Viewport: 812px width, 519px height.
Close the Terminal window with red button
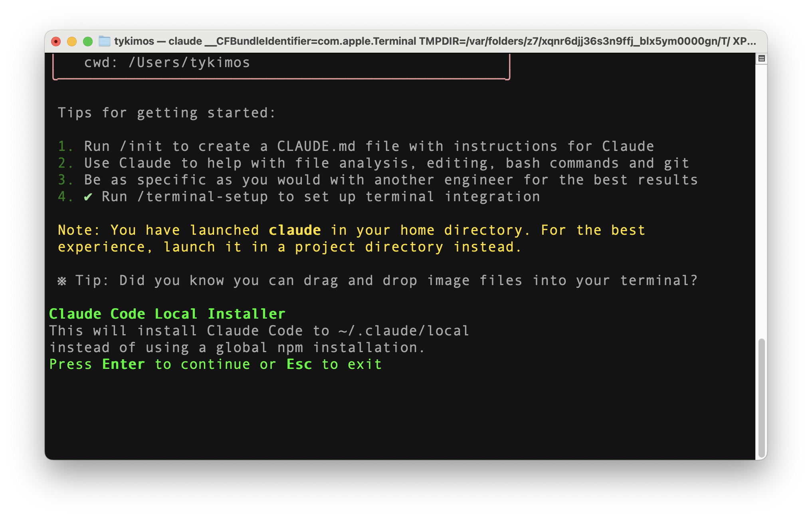pyautogui.click(x=56, y=42)
